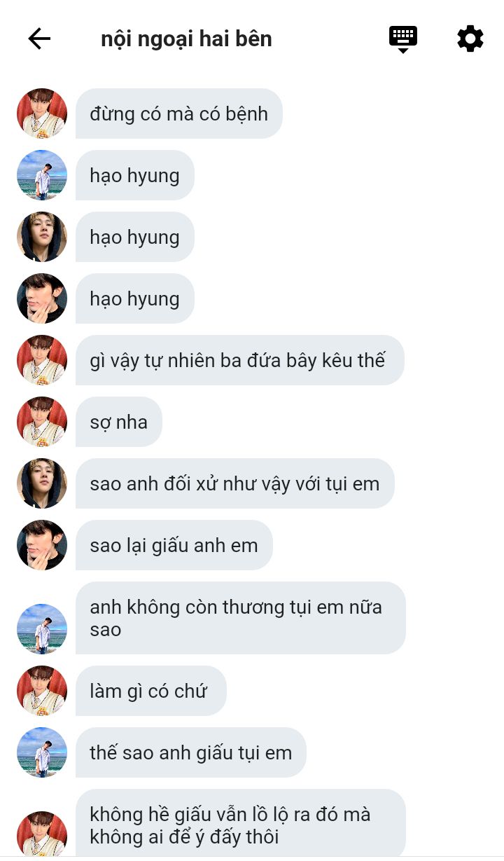Select message 'thế sao anh giấu tụi em'
The image size is (504, 861).
coord(191,752)
